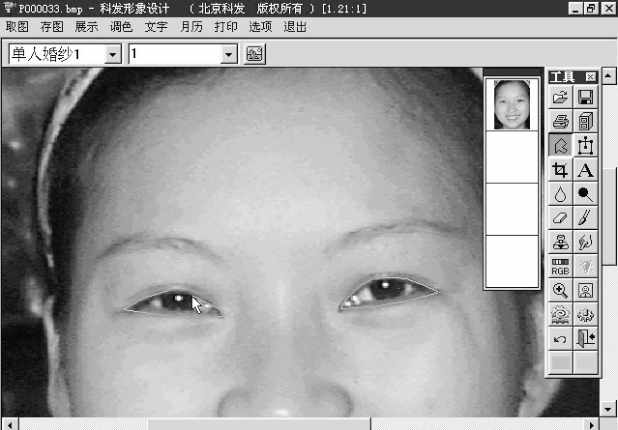
Task: Click the horizontal scrollbar thumb
Action: (x=259, y=424)
